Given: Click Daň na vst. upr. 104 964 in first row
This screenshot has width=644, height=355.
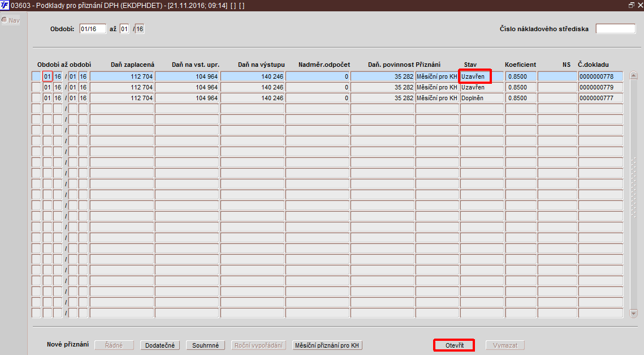Looking at the screenshot, I should 187,76.
